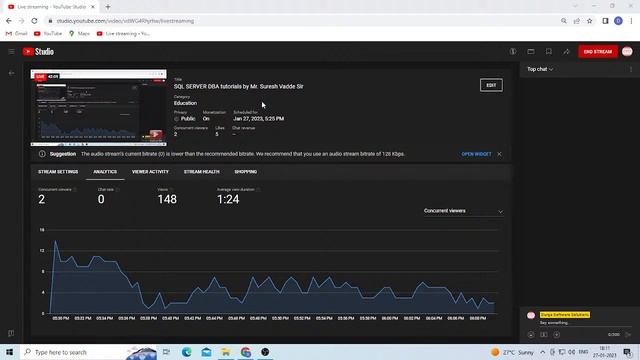Bookmark this page with the star icon
The image size is (640, 360).
(x=589, y=21)
